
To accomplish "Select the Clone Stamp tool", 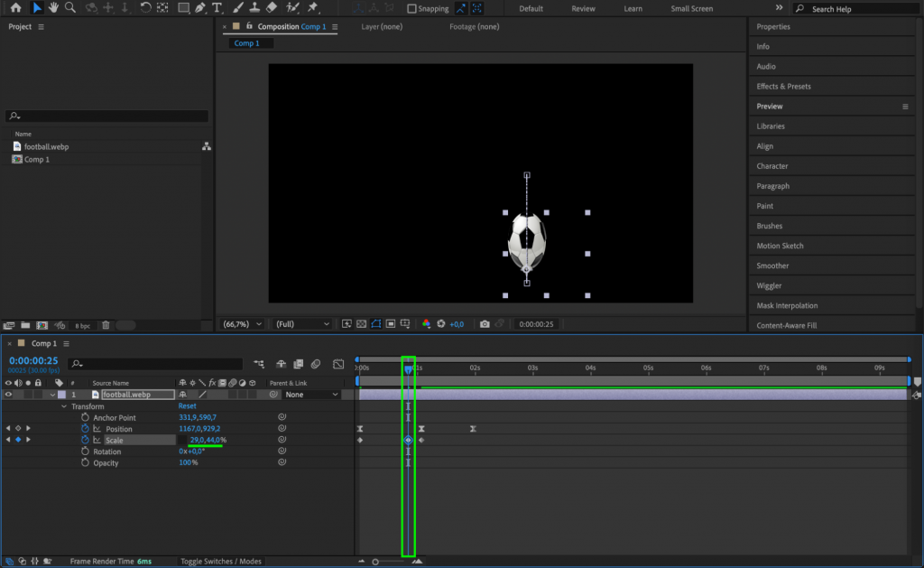I will 254,8.
